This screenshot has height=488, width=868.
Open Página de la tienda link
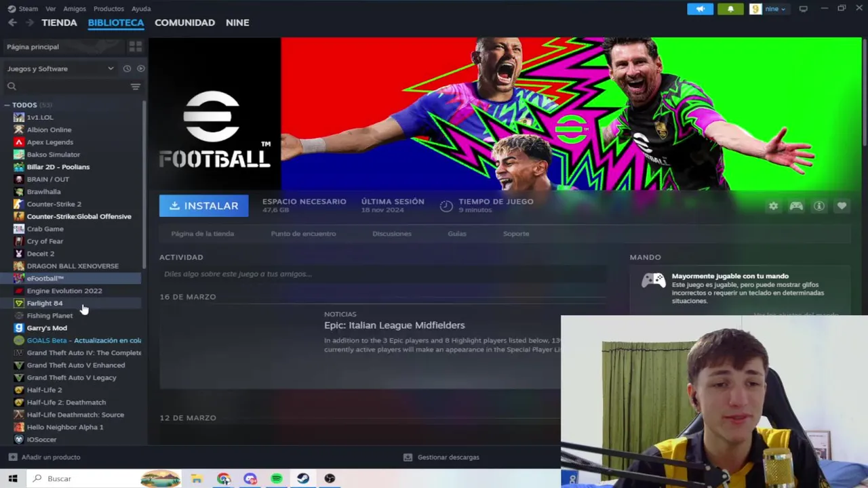pyautogui.click(x=202, y=234)
